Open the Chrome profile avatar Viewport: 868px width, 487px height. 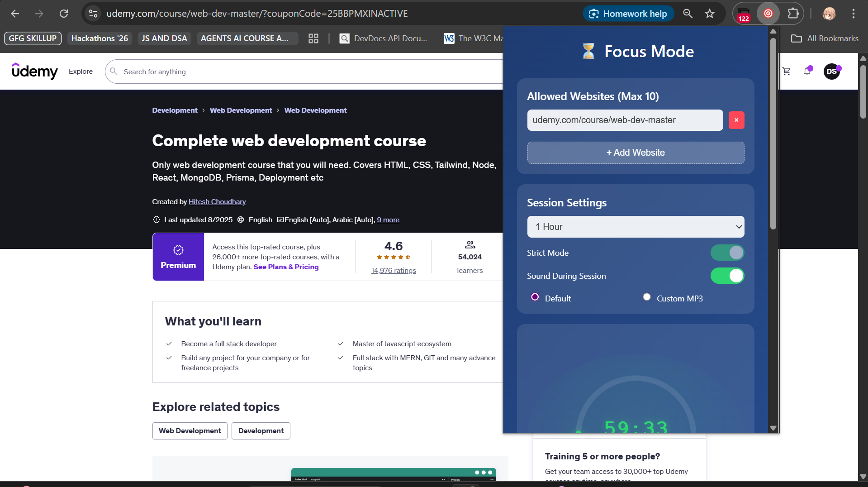point(829,14)
